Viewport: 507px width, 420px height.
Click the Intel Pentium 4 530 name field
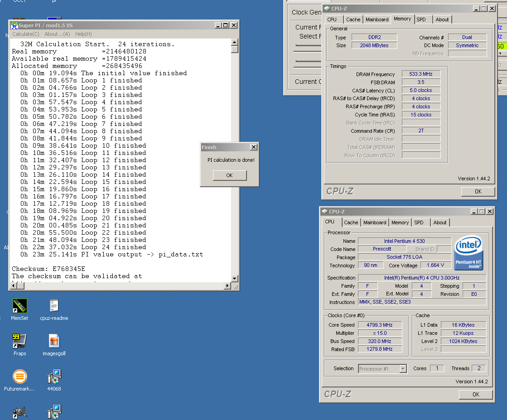[x=405, y=241]
